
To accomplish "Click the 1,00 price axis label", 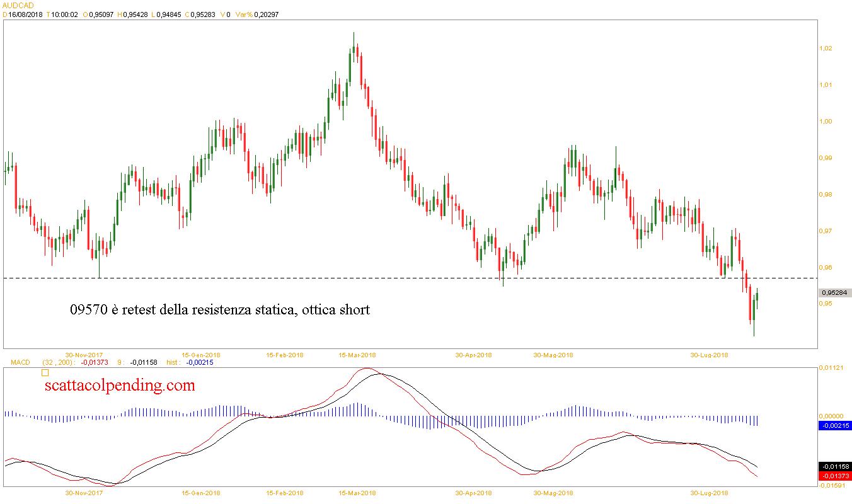I will coord(826,122).
